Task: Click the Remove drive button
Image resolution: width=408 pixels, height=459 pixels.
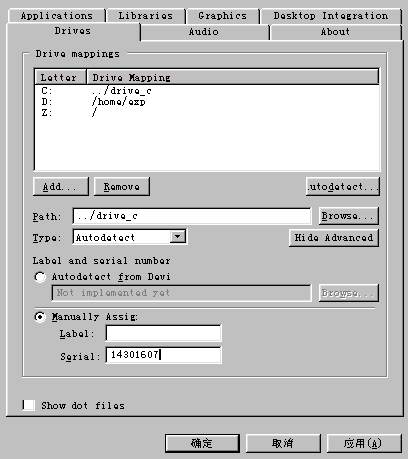Action: pyautogui.click(x=122, y=186)
